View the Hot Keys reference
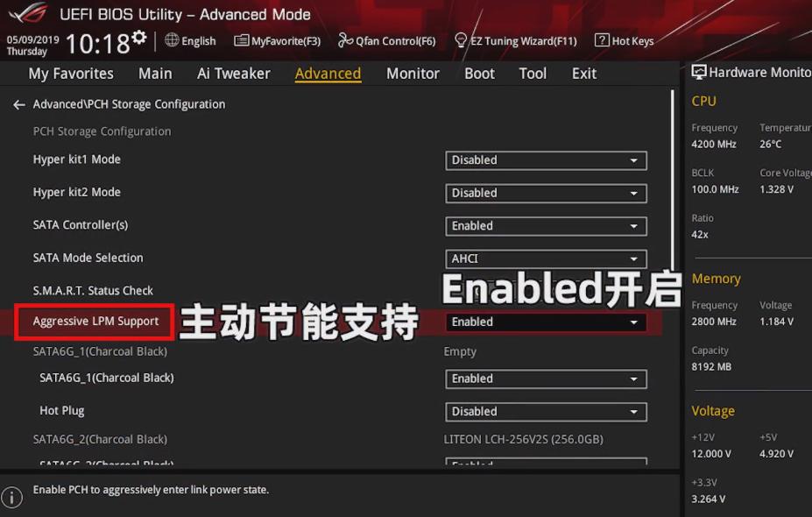This screenshot has height=517, width=812. click(625, 40)
